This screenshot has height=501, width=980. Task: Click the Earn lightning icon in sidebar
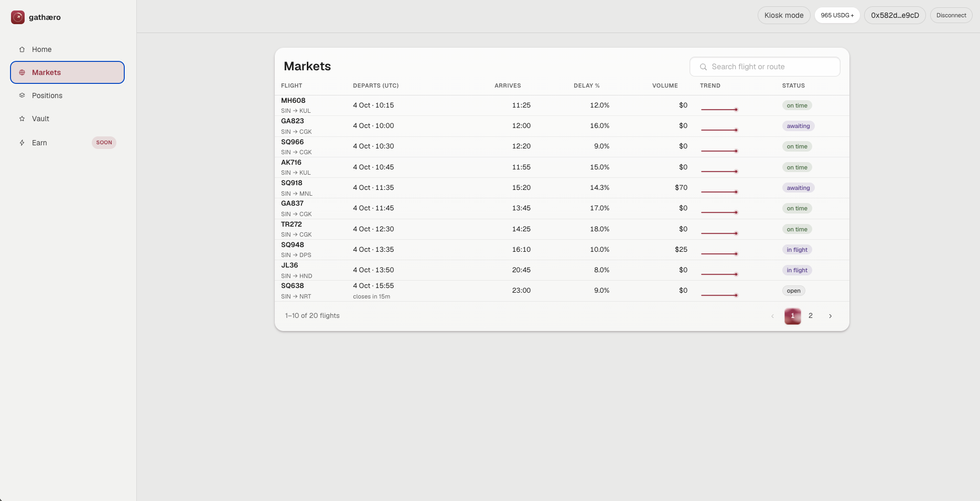pos(22,143)
